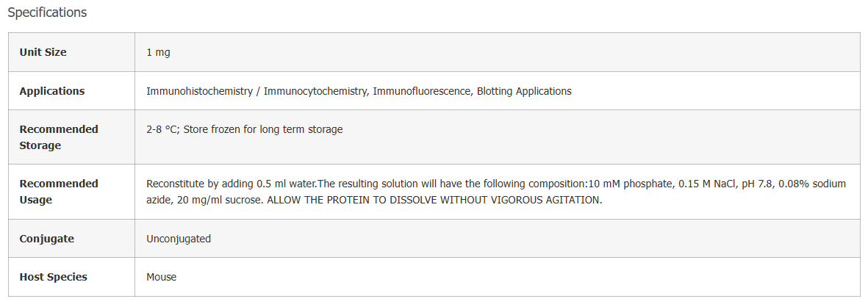Click the Reconstitute by adding water instruction
The image size is (868, 307).
point(232,184)
